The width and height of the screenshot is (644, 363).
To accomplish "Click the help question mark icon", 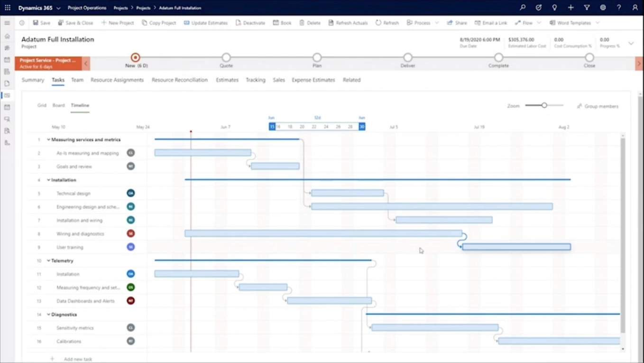I will [619, 8].
